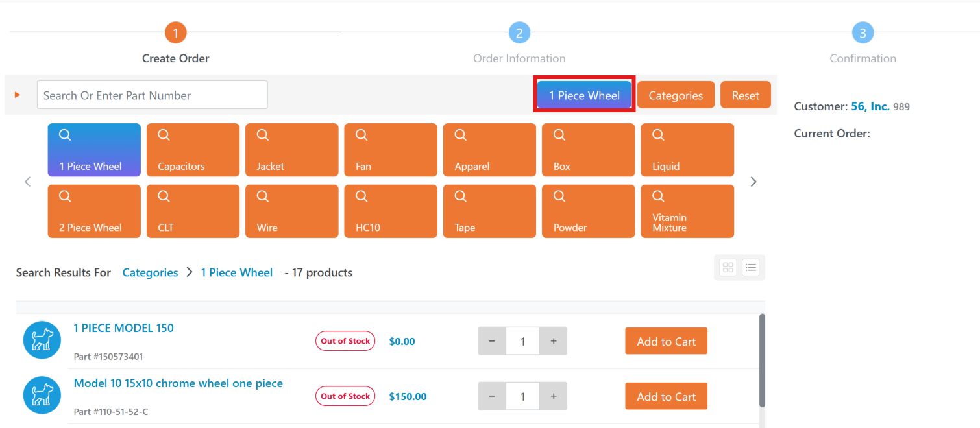Screen dimensions: 980x428
Task: Focus the Search Or Enter Part Number field
Action: coord(152,95)
